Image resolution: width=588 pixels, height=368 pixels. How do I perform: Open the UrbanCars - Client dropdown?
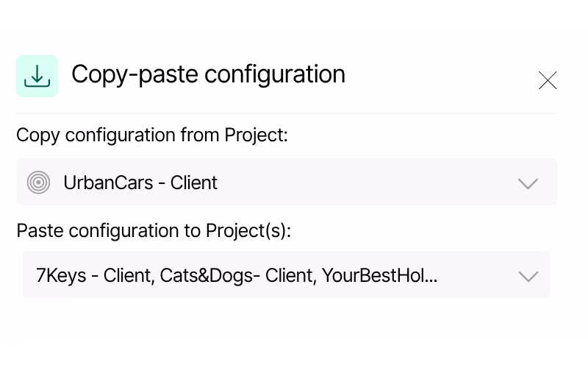(287, 182)
